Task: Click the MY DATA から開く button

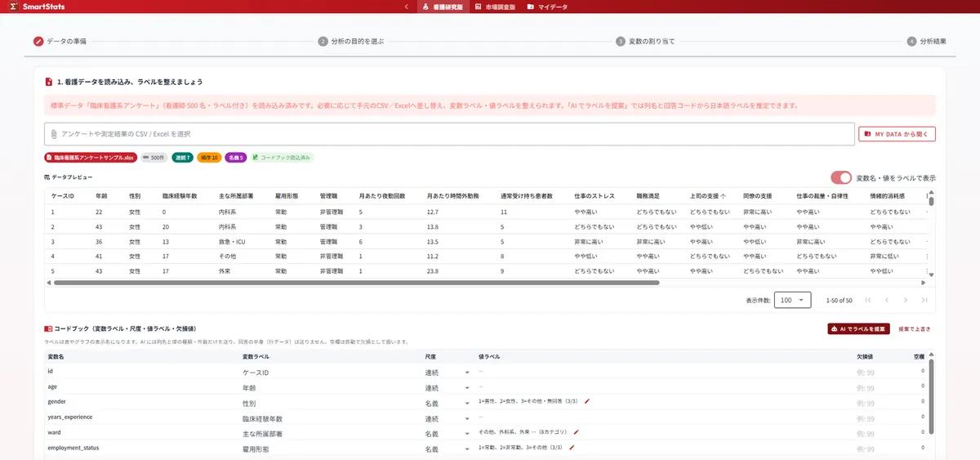Action: 897,134
